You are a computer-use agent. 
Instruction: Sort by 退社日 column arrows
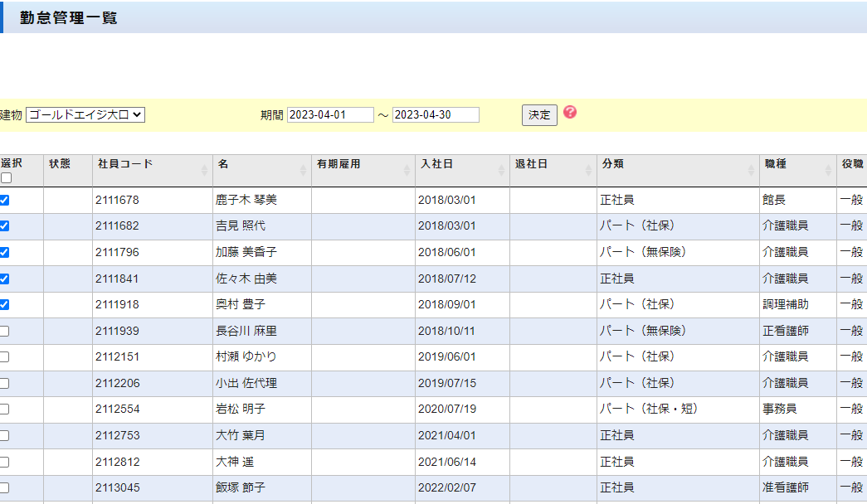588,170
